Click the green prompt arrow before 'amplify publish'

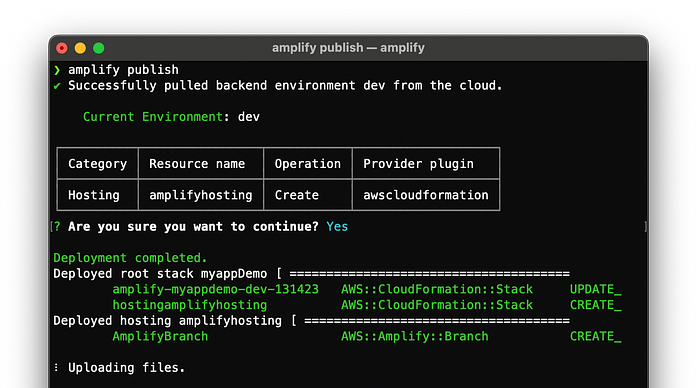click(x=57, y=70)
